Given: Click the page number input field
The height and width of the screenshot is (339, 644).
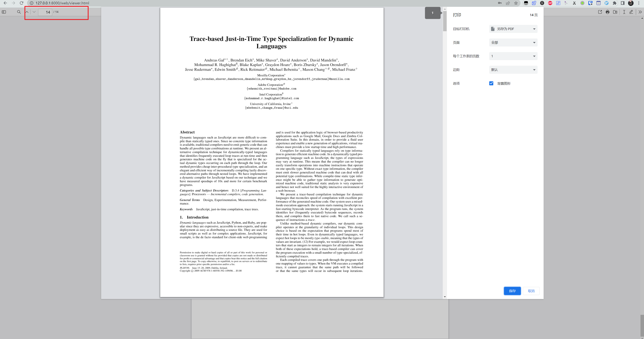Looking at the screenshot, I should click(45, 12).
